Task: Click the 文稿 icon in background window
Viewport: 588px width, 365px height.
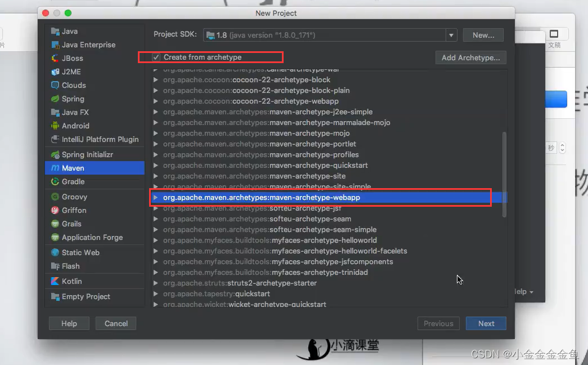Action: coord(554,34)
